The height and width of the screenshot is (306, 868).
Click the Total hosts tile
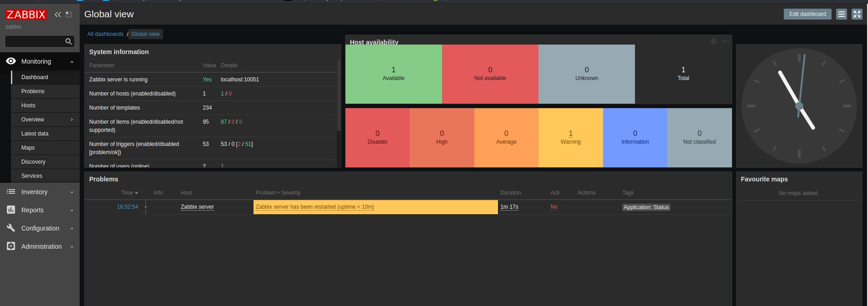(x=683, y=74)
